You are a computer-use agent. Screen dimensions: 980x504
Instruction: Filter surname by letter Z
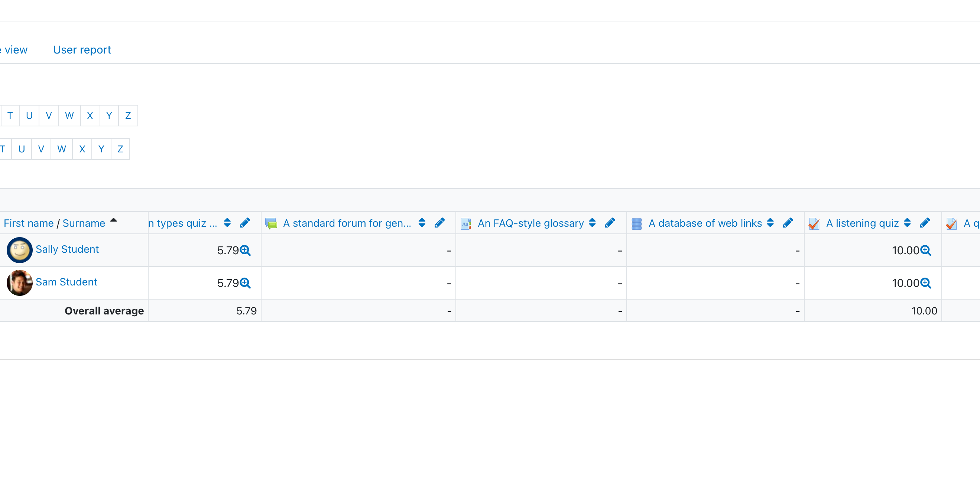(x=120, y=149)
